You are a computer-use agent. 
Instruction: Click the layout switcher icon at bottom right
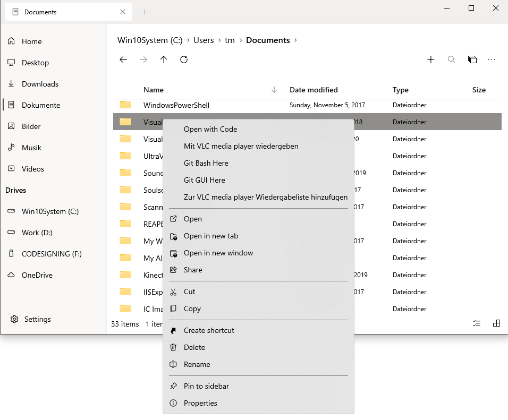(496, 323)
